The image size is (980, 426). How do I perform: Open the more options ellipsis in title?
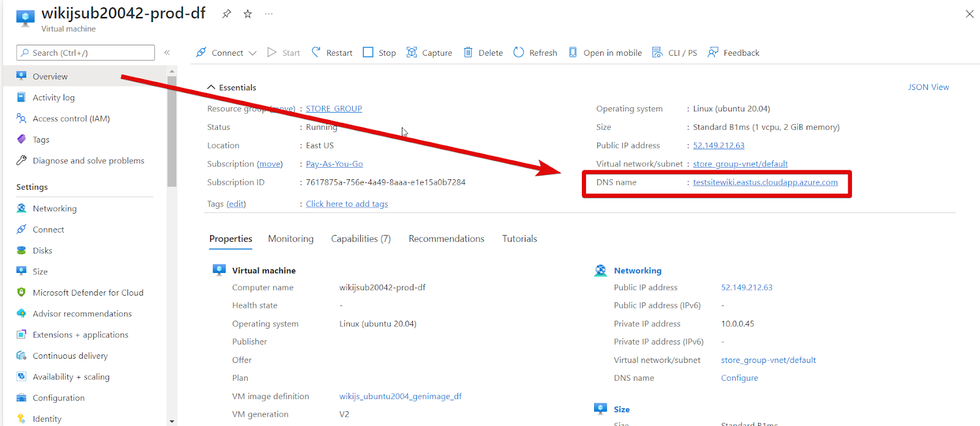[x=269, y=13]
